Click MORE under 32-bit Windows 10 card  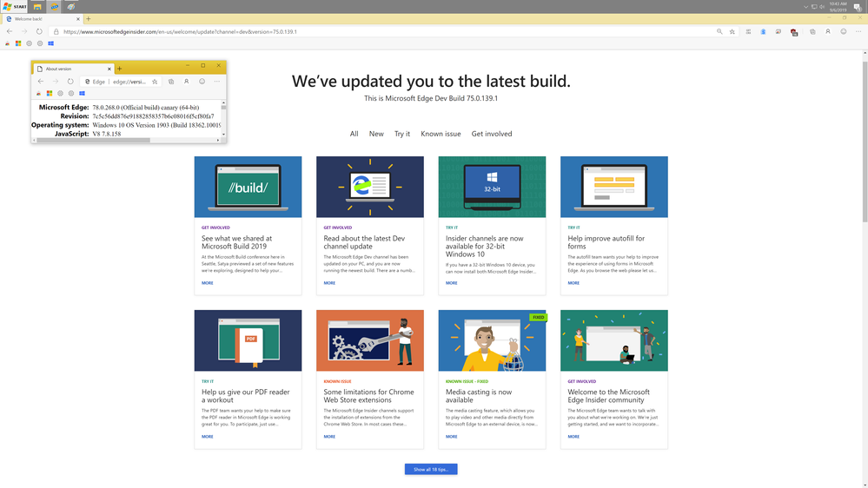pos(452,283)
